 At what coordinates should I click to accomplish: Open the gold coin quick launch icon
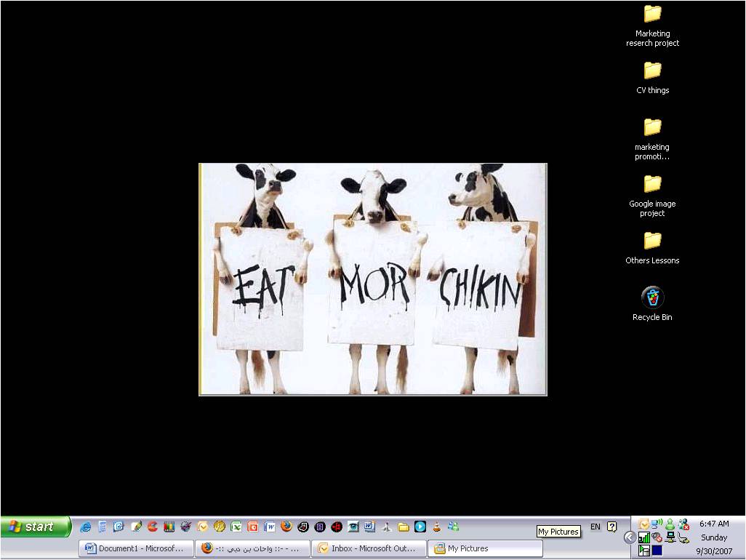point(220,527)
